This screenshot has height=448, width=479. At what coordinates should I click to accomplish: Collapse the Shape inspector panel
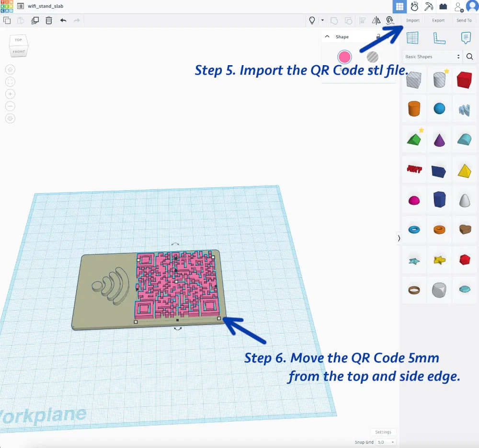(327, 36)
